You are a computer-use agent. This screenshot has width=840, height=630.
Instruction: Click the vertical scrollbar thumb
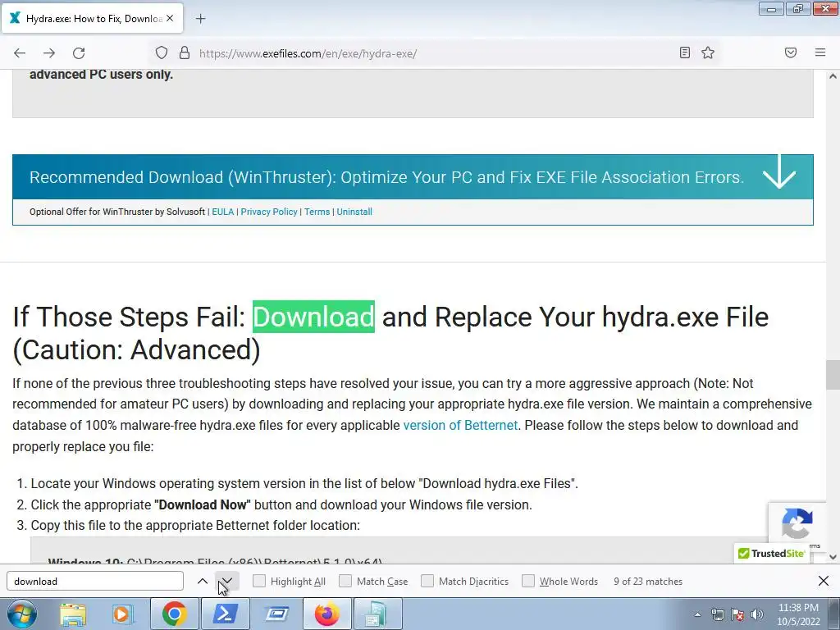click(x=833, y=375)
